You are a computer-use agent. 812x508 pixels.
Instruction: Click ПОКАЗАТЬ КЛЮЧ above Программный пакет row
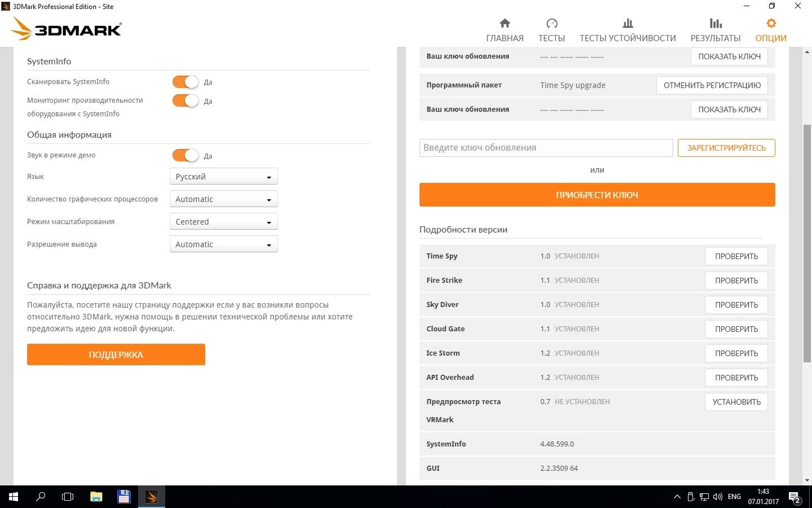tap(729, 56)
